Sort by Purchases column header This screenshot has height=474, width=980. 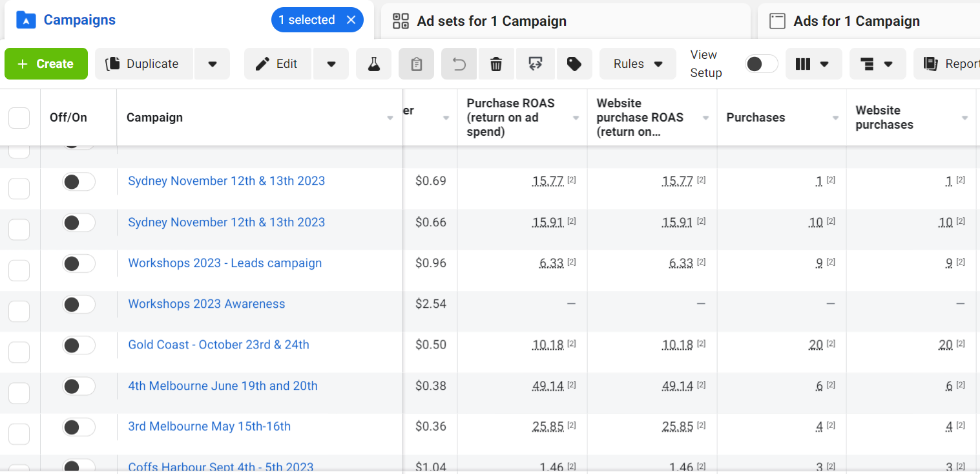coord(755,118)
